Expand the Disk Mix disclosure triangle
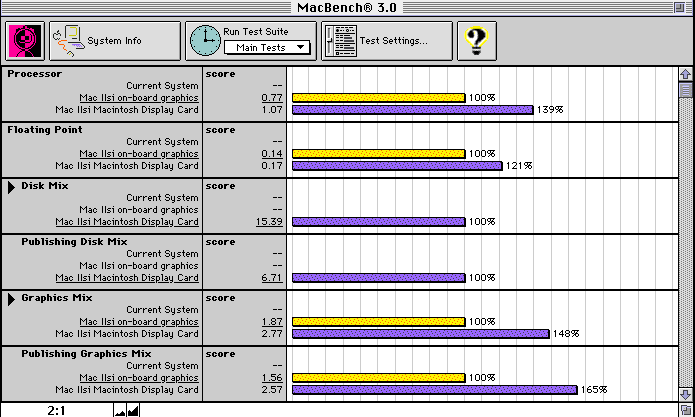 coord(11,187)
